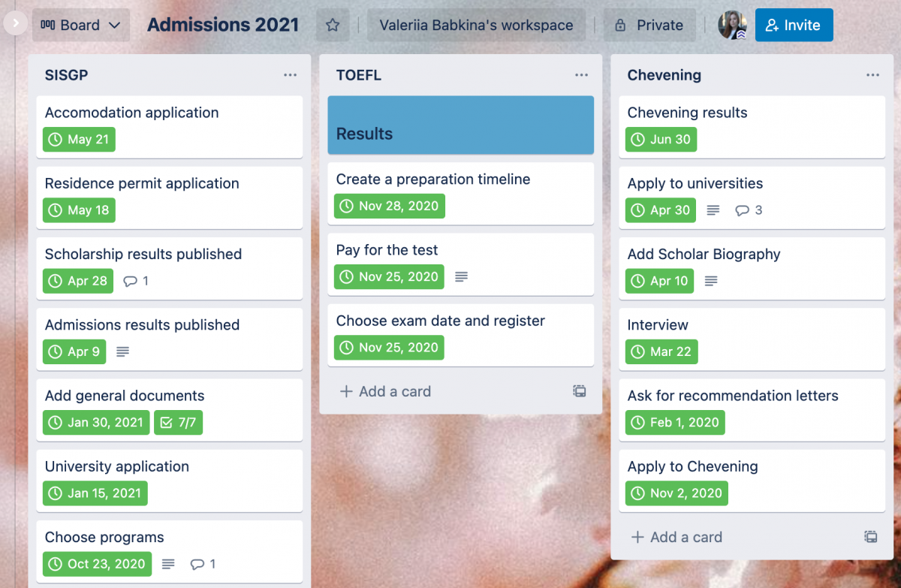Screen dimensions: 901x588
Task: Open Private visibility settings
Action: [x=649, y=25]
